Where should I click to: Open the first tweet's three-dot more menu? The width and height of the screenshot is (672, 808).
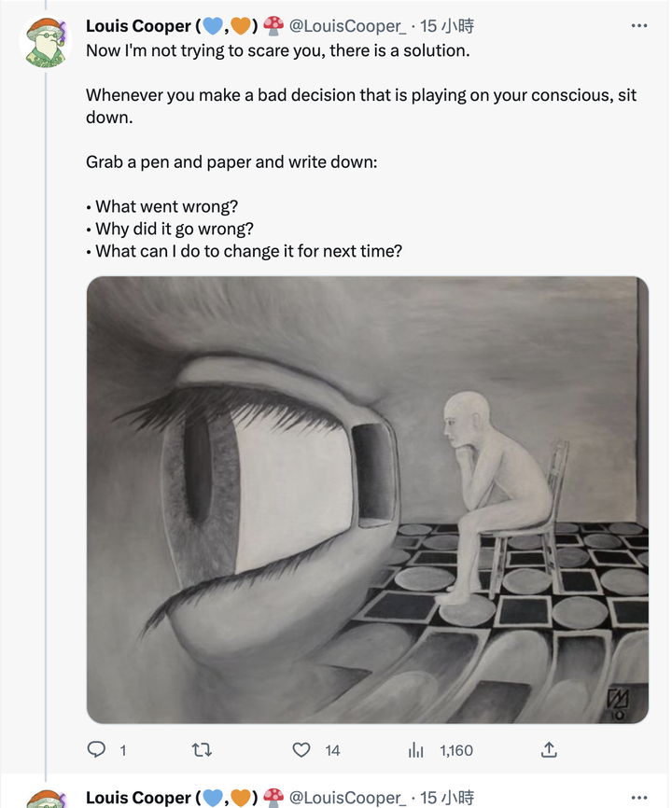(639, 26)
